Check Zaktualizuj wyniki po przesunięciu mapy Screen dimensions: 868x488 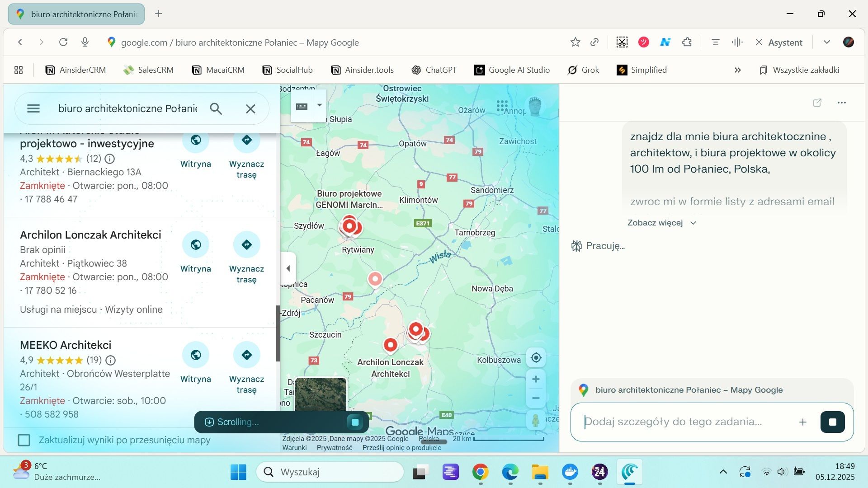tap(24, 440)
